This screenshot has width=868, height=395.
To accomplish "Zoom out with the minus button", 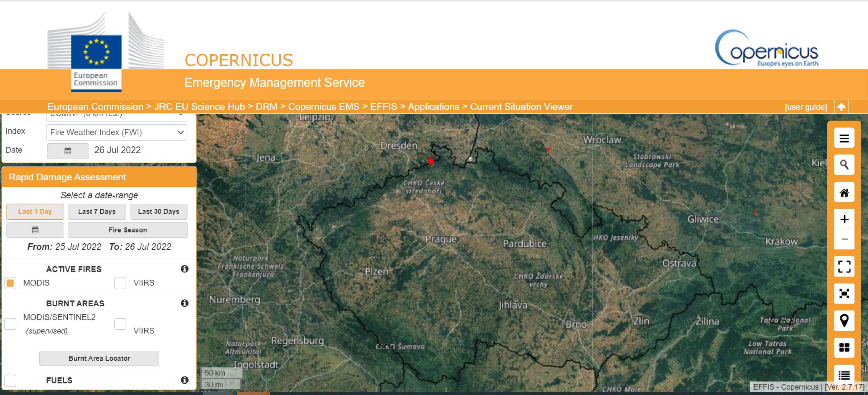I will click(844, 239).
